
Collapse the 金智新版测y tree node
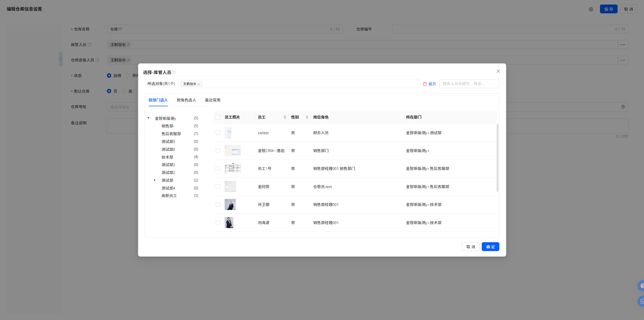(148, 118)
